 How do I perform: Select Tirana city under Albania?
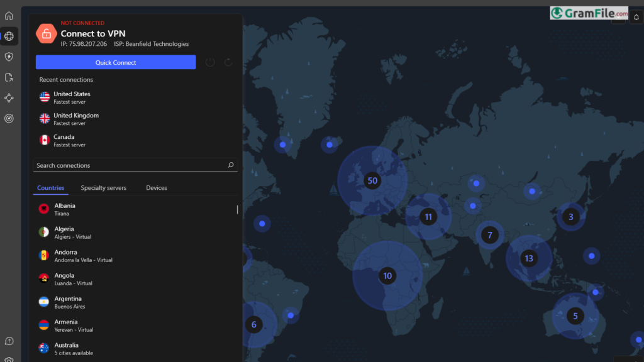(62, 214)
